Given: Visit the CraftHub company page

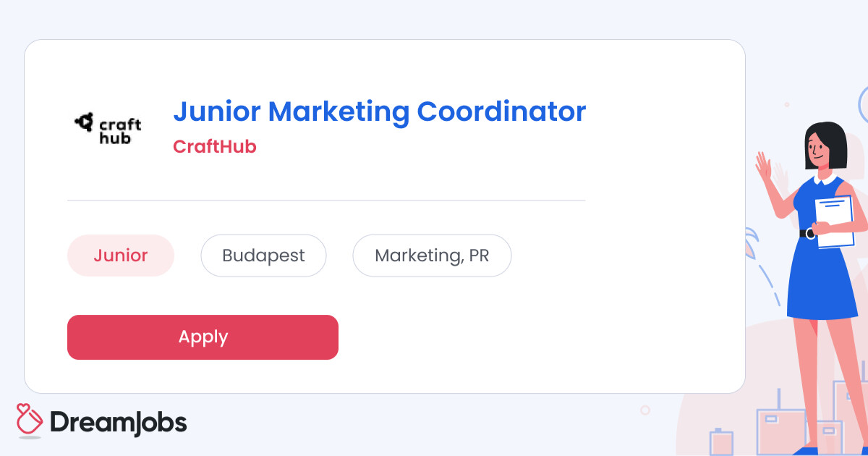Looking at the screenshot, I should (215, 146).
